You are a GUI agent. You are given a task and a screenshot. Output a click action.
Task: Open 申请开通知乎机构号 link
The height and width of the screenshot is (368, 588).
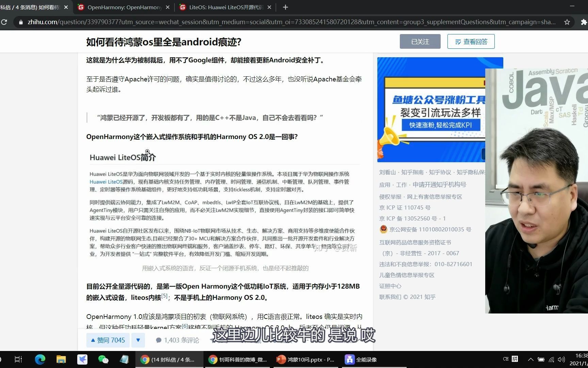coord(439,185)
